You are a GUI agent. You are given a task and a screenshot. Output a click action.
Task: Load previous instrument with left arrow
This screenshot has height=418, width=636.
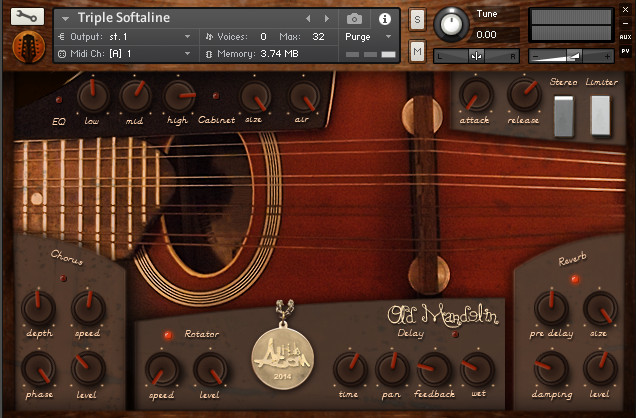308,19
